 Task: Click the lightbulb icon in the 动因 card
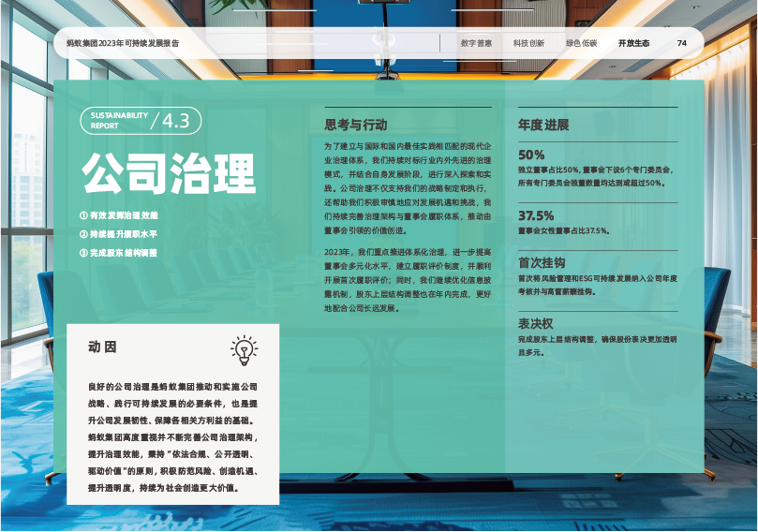click(244, 349)
